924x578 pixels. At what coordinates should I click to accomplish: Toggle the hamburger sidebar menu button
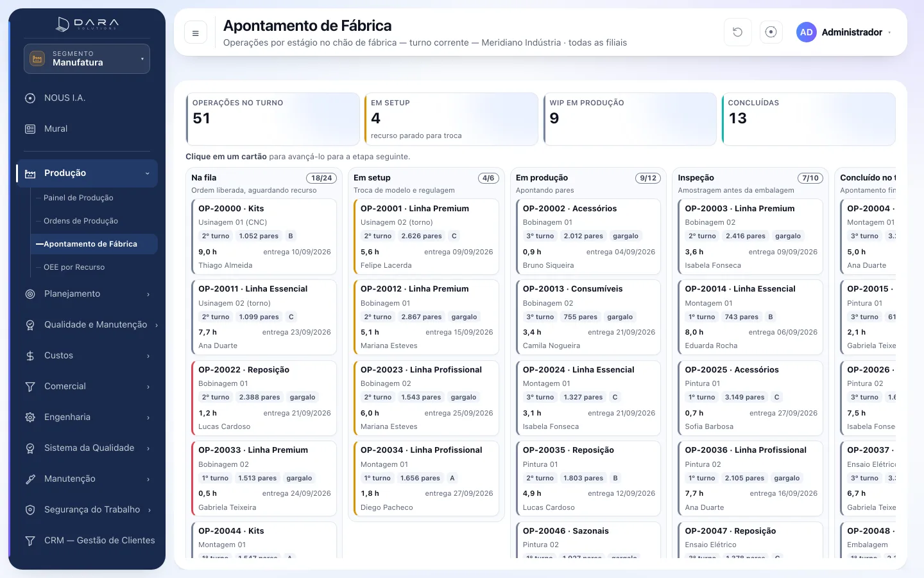[x=196, y=33]
